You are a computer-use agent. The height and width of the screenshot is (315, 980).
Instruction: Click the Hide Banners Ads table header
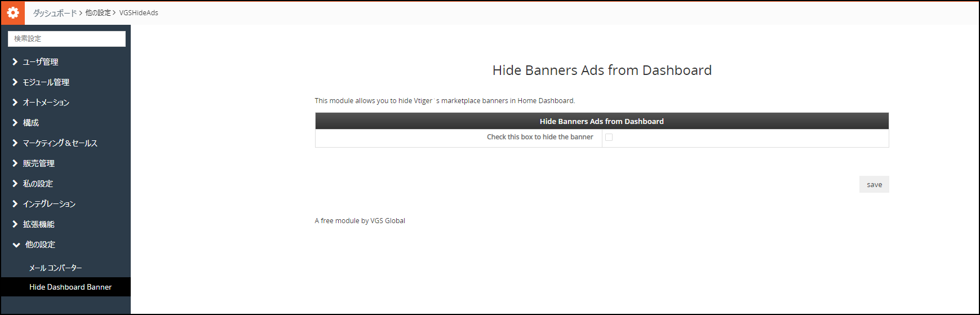(601, 121)
